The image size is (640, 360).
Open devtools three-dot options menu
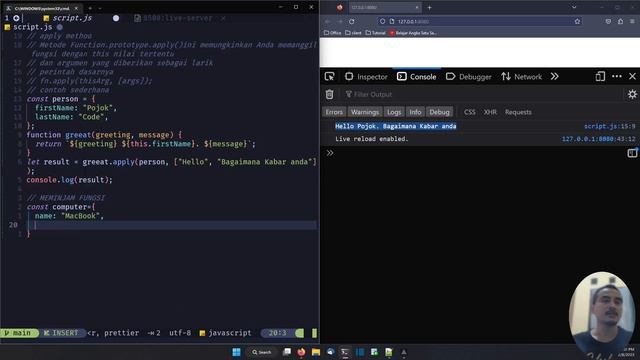[617, 76]
